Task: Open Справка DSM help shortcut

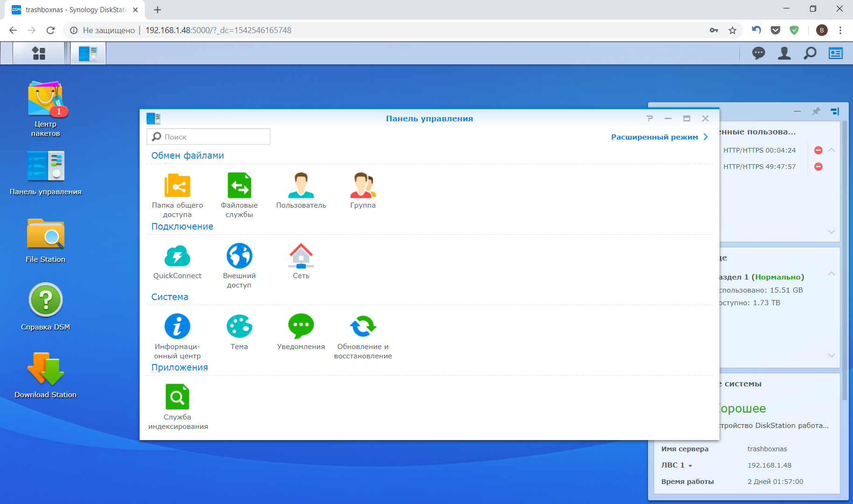Action: [46, 307]
